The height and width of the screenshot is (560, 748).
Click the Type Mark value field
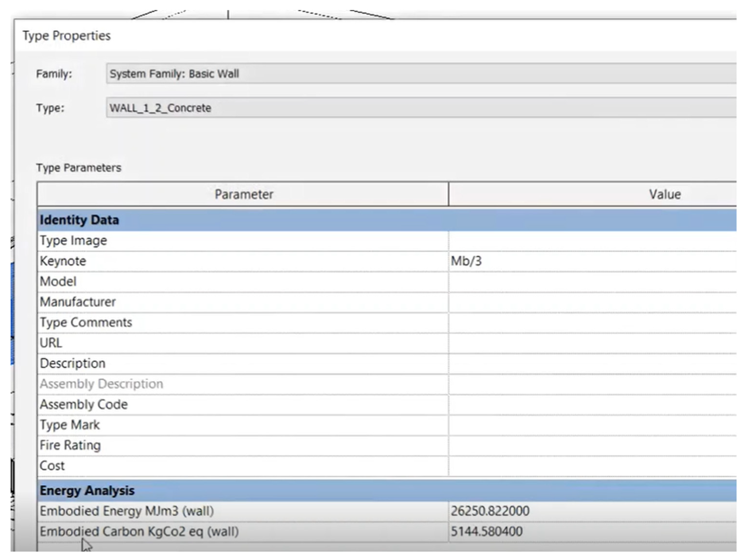592,425
